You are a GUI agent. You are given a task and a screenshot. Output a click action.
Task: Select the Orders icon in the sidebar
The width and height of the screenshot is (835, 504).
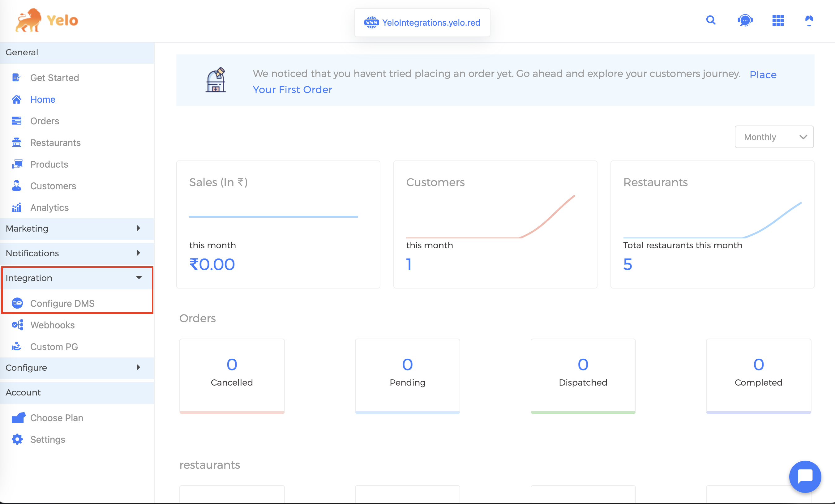(17, 121)
